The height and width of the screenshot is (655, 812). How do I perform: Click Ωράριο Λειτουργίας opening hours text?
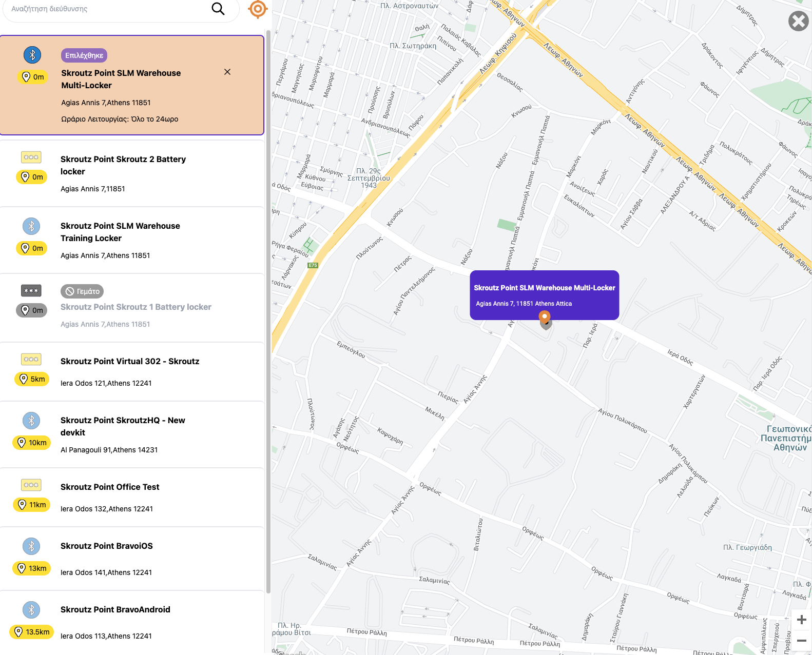[x=120, y=119]
